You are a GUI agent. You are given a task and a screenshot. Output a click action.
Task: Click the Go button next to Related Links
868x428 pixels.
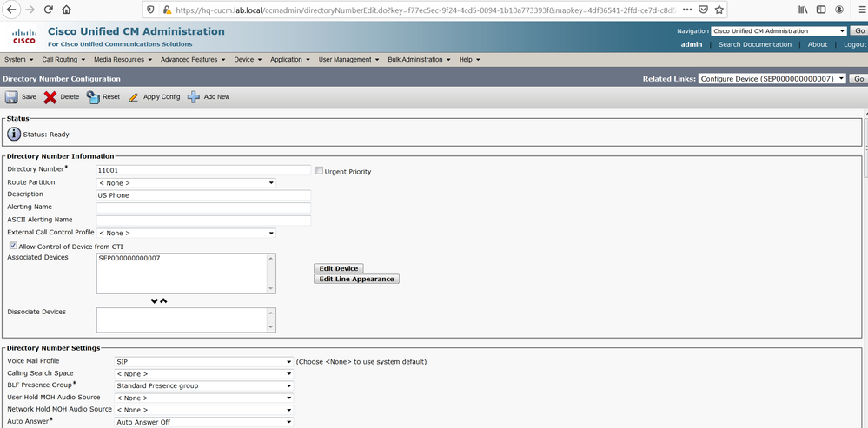click(859, 78)
